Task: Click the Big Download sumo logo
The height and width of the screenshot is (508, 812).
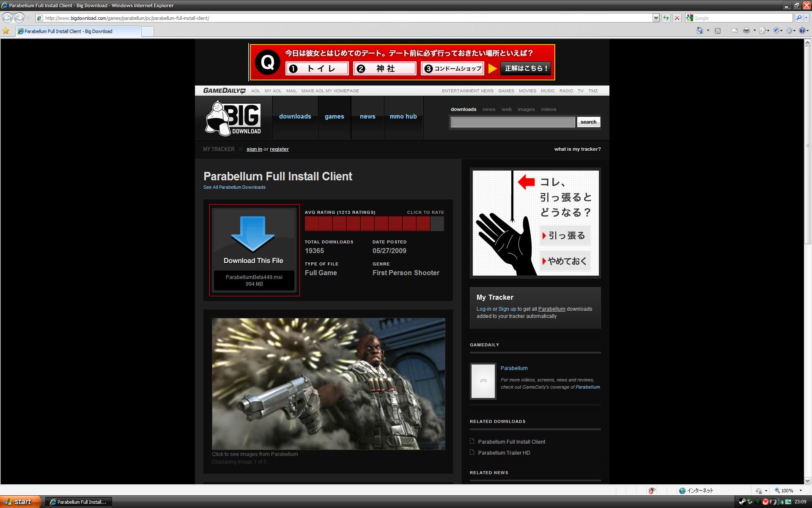Action: coord(233,118)
